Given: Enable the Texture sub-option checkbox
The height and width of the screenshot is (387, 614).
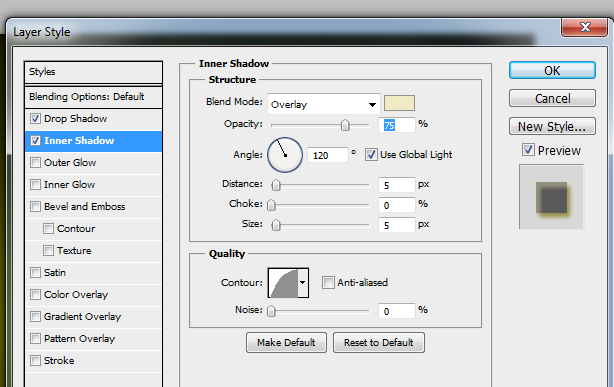Looking at the screenshot, I should pos(48,250).
